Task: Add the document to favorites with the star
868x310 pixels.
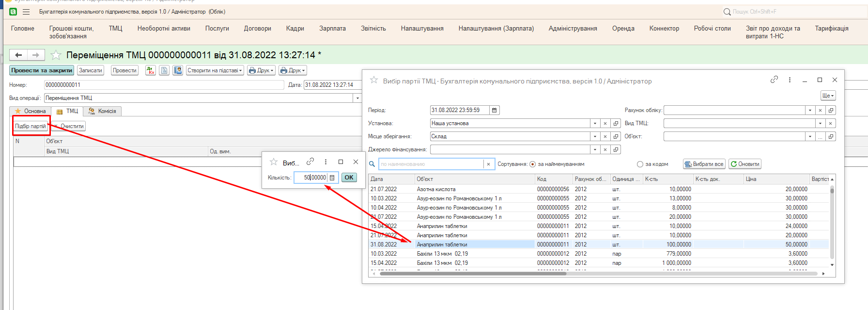Action: click(x=56, y=55)
